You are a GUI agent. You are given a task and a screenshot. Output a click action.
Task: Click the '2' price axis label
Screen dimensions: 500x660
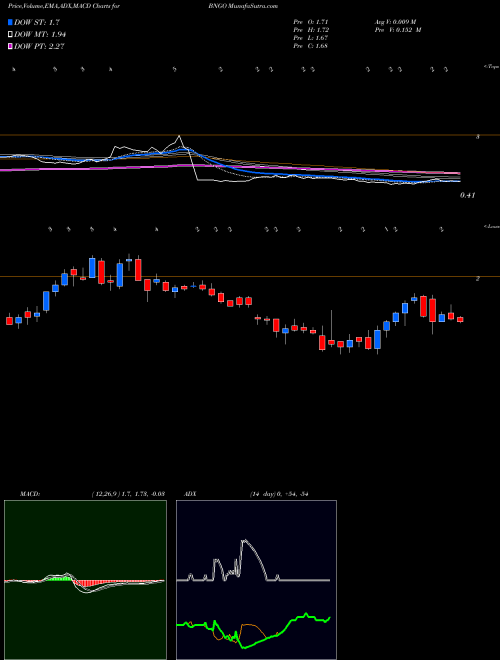tap(478, 279)
